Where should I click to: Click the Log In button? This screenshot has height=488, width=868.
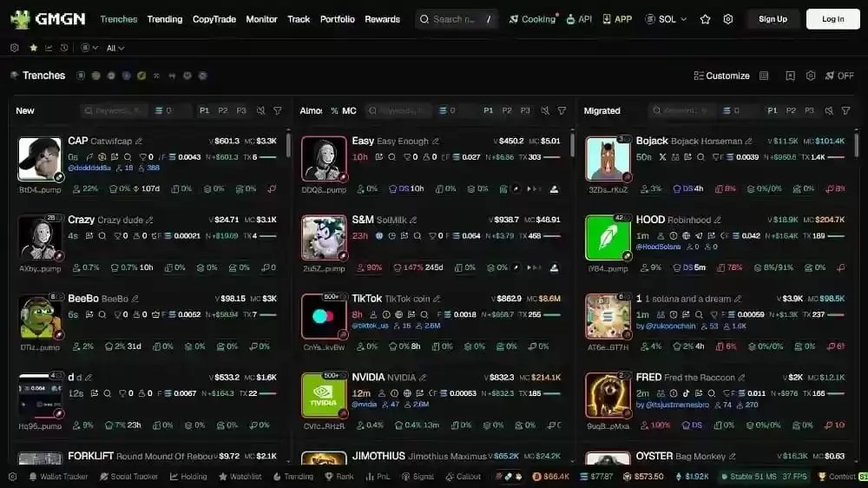coord(832,19)
